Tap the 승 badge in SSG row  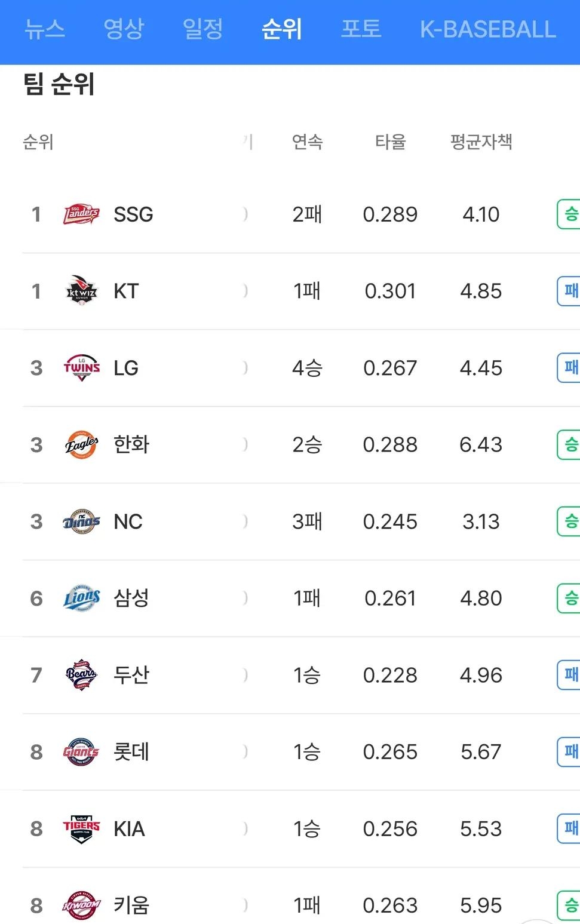tap(570, 214)
